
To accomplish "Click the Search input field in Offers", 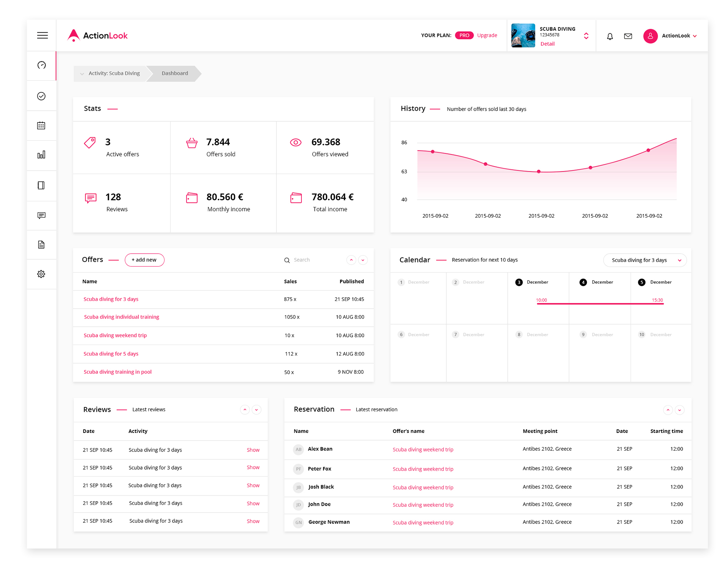I will [x=311, y=259].
